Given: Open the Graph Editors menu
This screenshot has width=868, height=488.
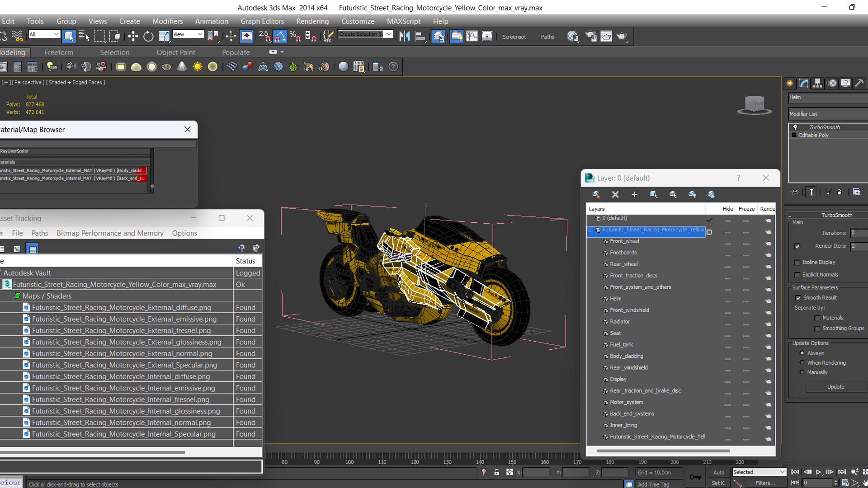Looking at the screenshot, I should pyautogui.click(x=262, y=21).
